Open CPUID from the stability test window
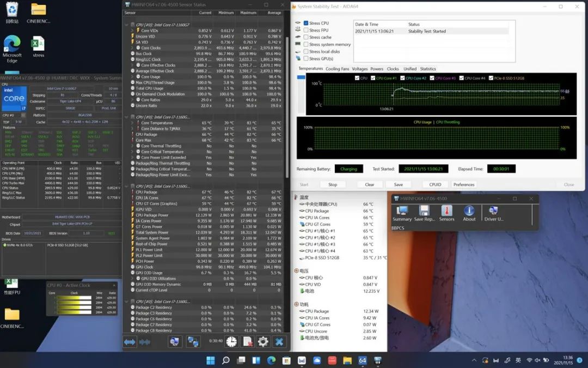Screen dimensions: 588x368 [x=435, y=184]
